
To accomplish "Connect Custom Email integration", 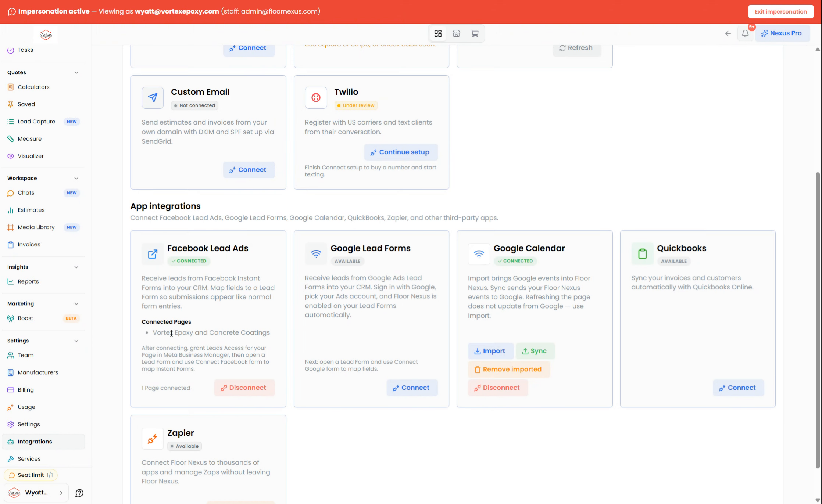I will click(x=249, y=170).
